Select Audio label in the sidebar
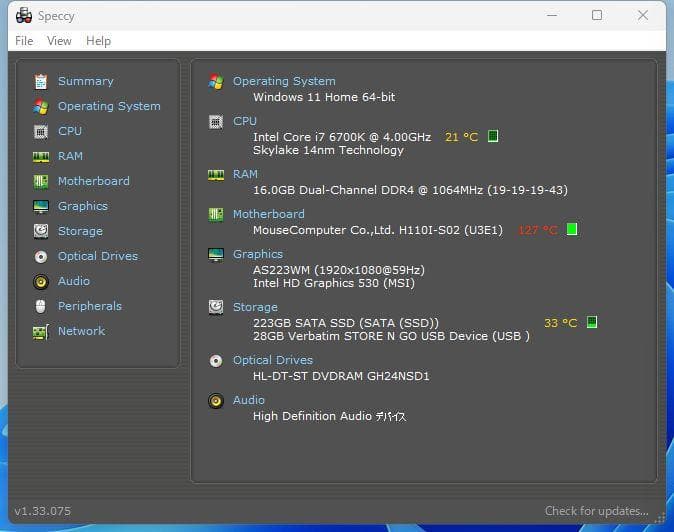674x532 pixels. click(x=74, y=281)
